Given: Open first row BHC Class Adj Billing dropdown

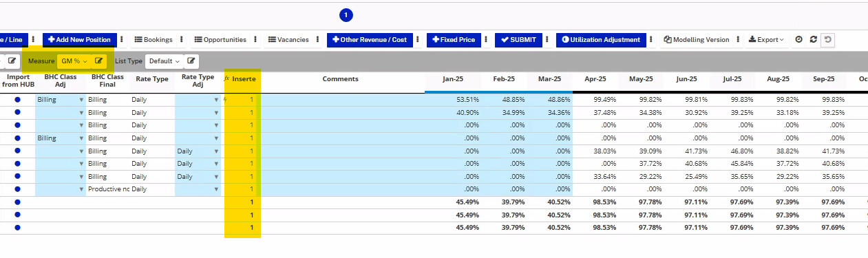Looking at the screenshot, I should point(60,100).
